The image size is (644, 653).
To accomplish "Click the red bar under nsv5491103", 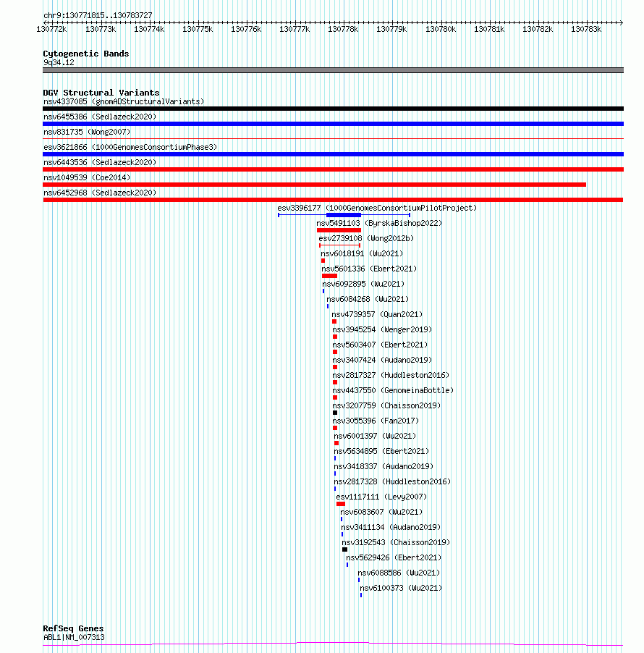I will pos(339,230).
